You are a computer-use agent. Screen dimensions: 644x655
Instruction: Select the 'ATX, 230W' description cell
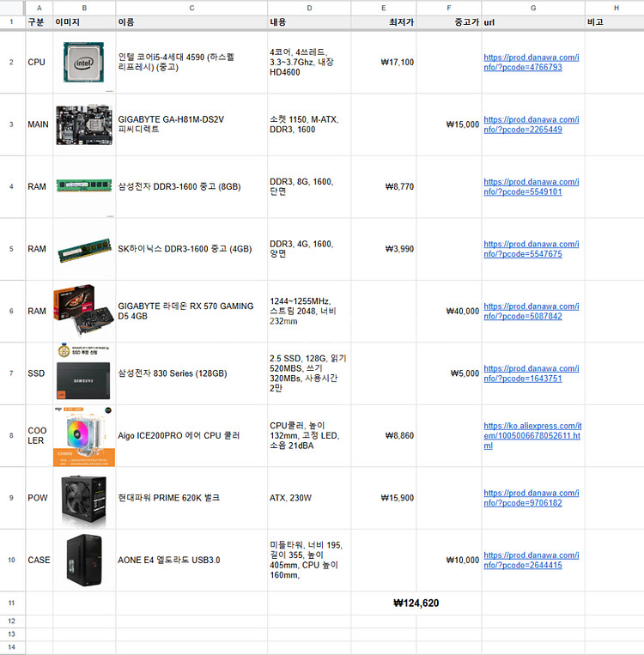[309, 498]
